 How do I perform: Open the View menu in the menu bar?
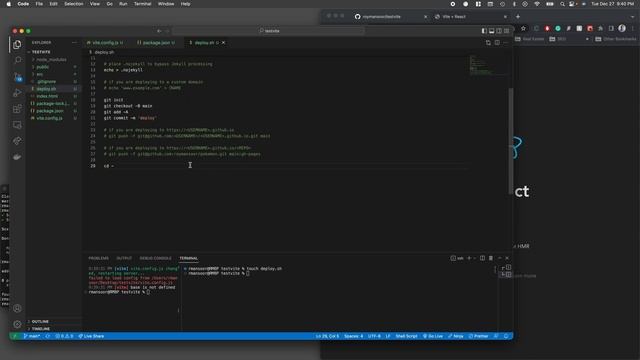point(95,4)
